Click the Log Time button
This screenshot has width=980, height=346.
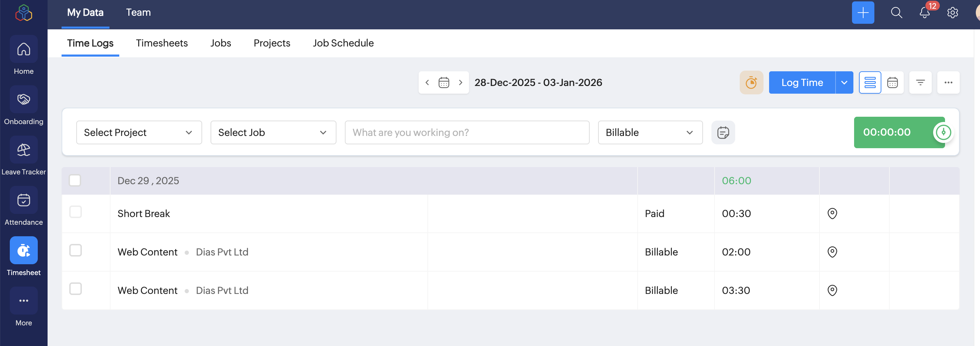pyautogui.click(x=802, y=82)
